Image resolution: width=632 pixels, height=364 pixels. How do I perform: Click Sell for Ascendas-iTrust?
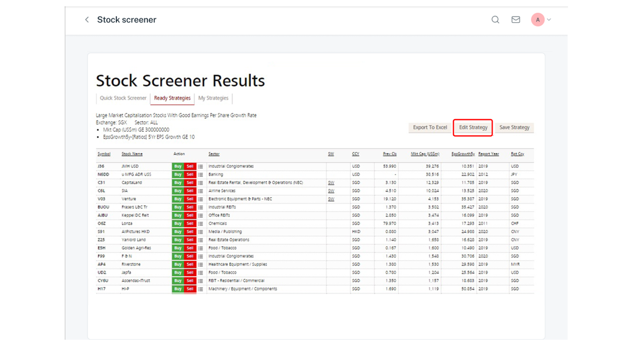(x=190, y=281)
